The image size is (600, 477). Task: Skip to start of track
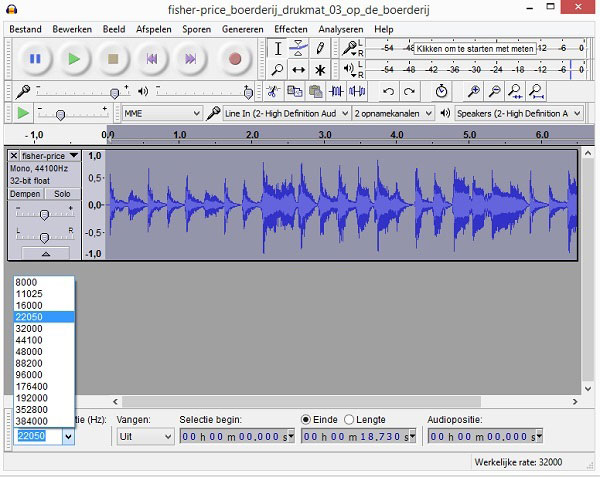(x=152, y=59)
